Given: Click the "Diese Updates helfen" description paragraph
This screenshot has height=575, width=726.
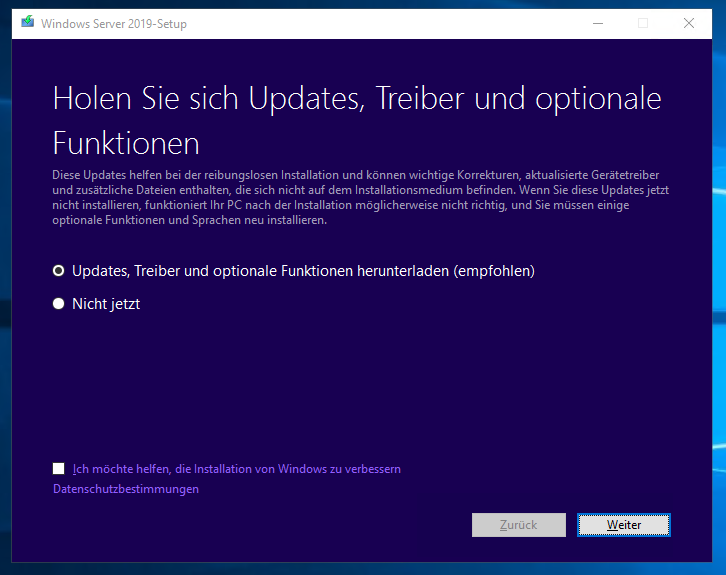Looking at the screenshot, I should click(360, 198).
